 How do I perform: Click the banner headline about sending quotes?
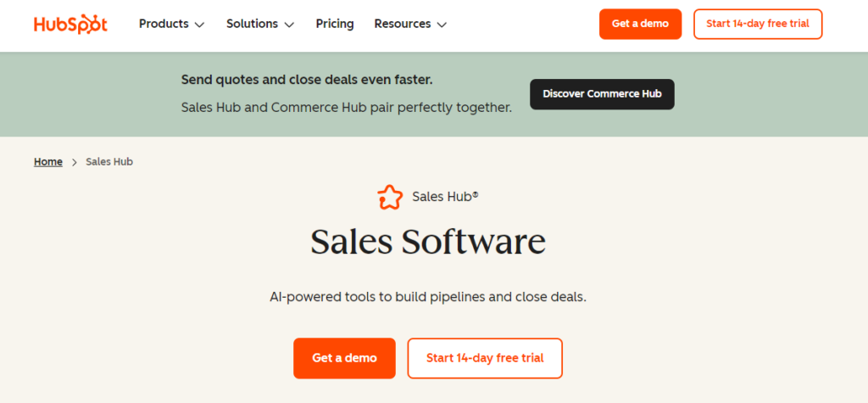click(x=307, y=80)
